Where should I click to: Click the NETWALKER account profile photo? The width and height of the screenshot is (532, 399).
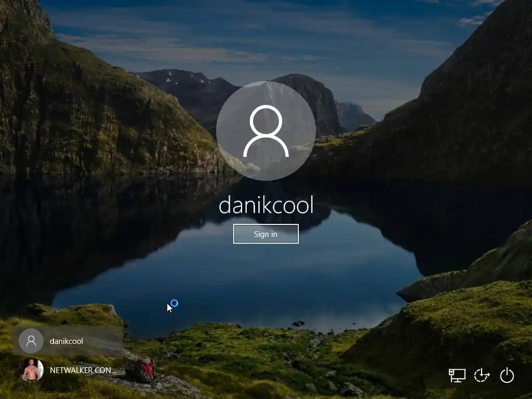31,370
